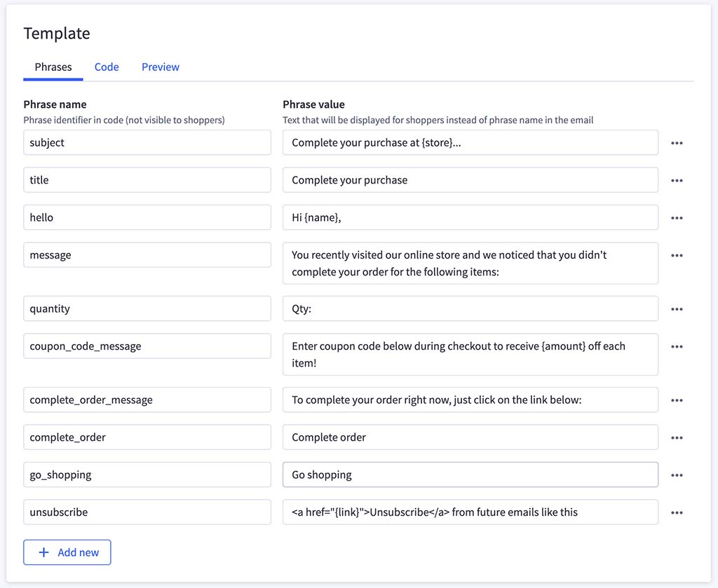Image resolution: width=718 pixels, height=588 pixels.
Task: Open the options menu for the title phrase
Action: 677,180
